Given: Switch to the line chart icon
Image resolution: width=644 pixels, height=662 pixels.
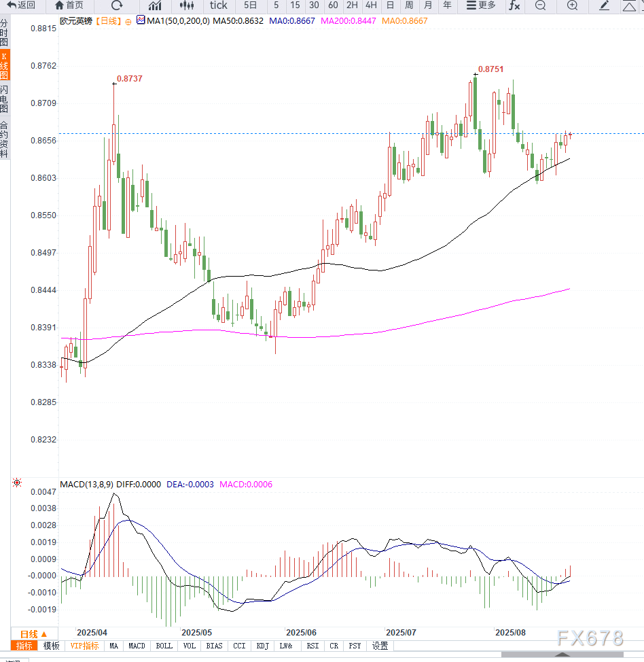Looking at the screenshot, I should (x=155, y=5).
